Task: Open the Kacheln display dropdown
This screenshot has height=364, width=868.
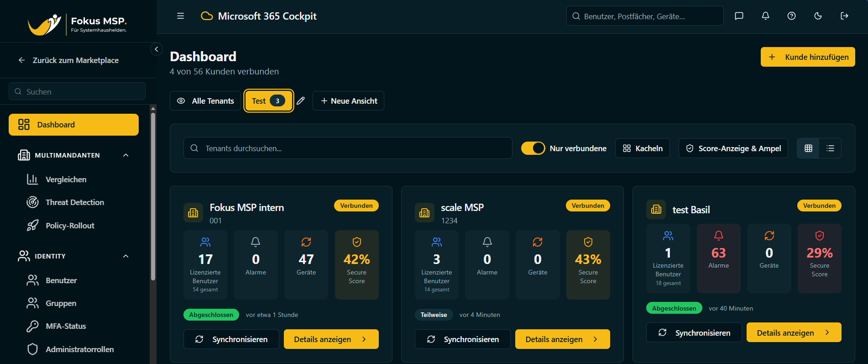Action: click(643, 148)
